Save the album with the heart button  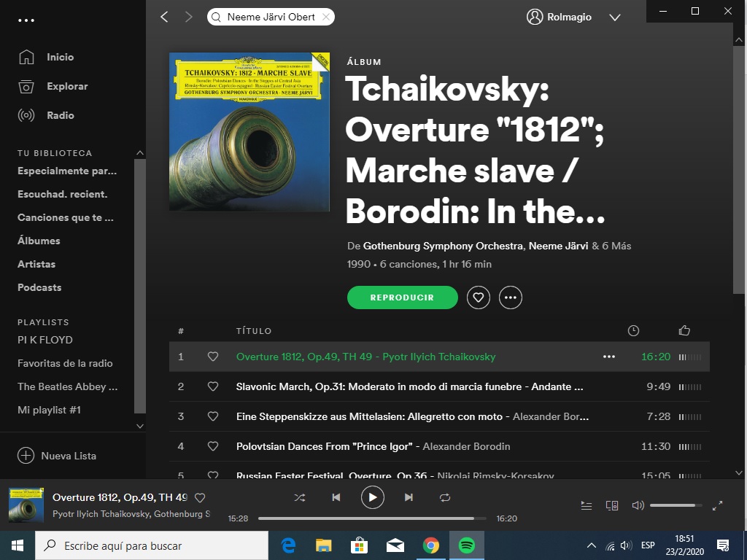click(479, 297)
